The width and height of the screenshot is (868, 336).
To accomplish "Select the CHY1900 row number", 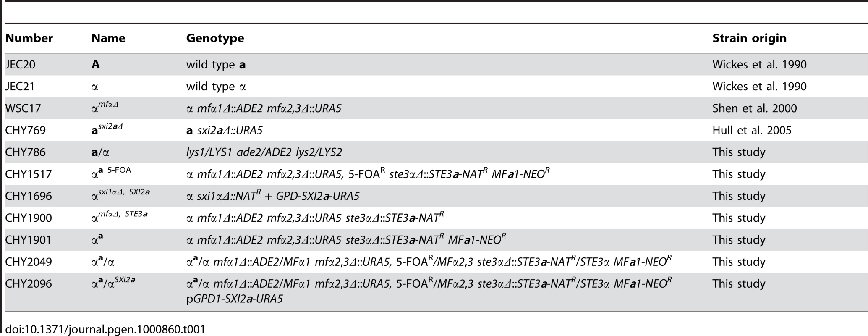I will (x=29, y=218).
